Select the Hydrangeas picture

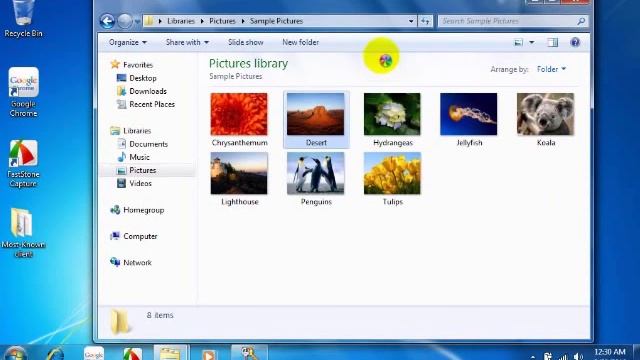tap(392, 119)
